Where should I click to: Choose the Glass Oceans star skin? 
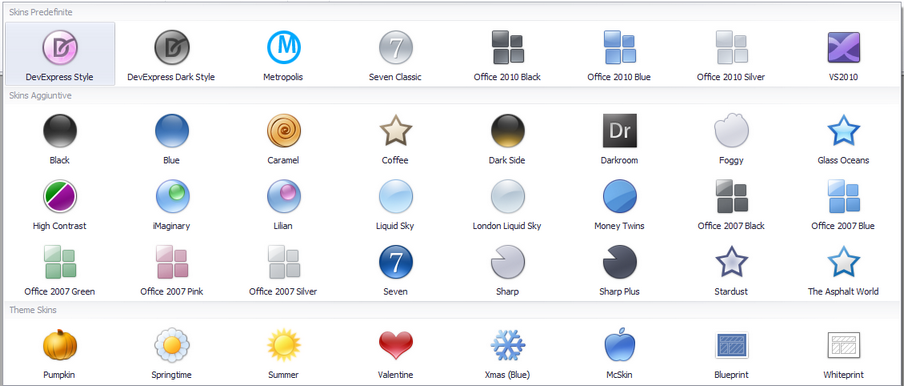coord(843,138)
